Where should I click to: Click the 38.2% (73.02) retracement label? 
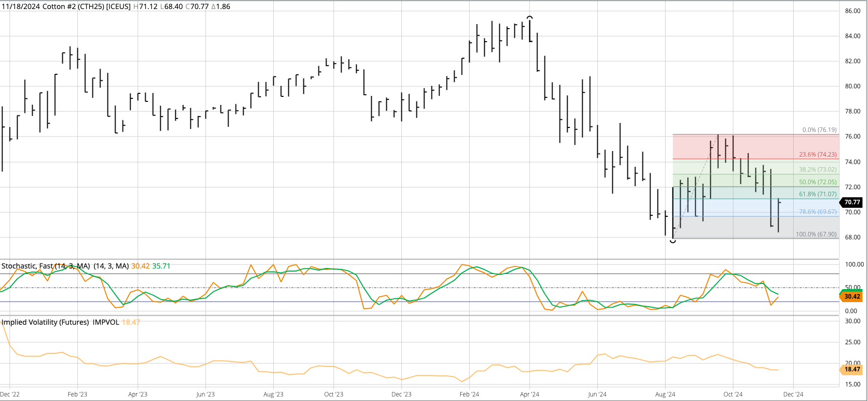coord(818,170)
